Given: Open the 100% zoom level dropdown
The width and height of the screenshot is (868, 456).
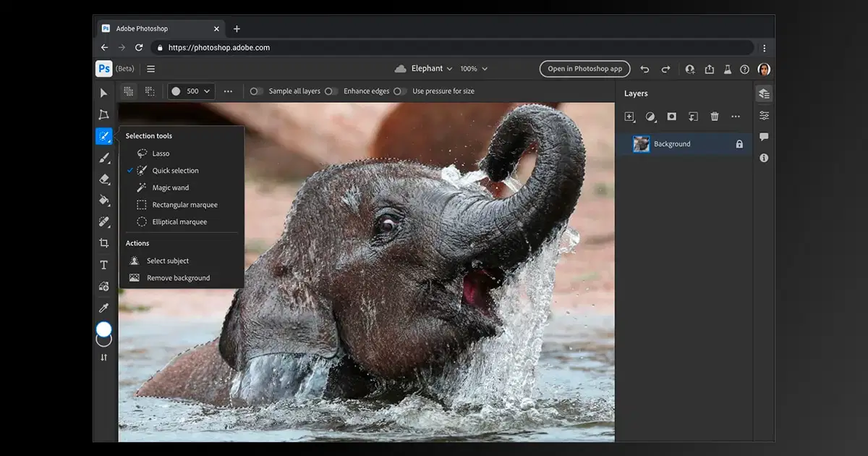Looking at the screenshot, I should point(474,69).
